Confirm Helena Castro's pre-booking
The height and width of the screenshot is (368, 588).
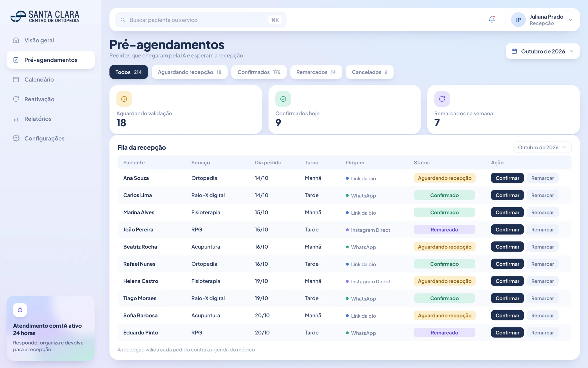pos(507,281)
